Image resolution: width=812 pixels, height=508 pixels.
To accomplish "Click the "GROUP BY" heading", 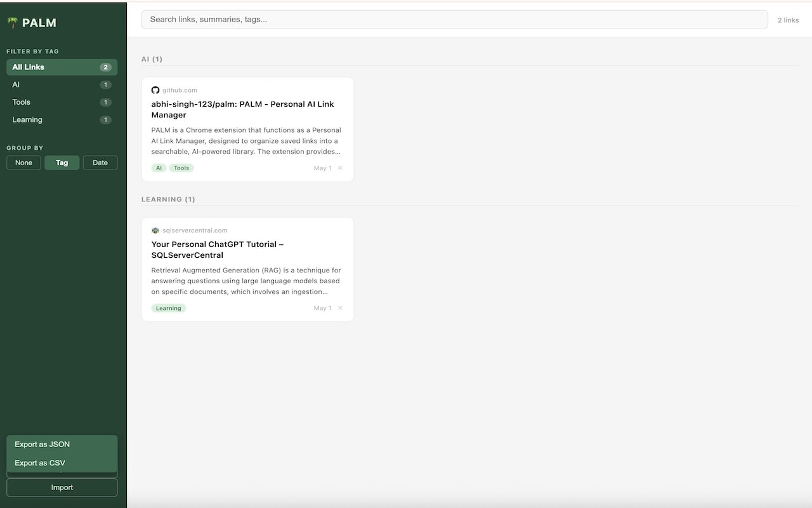I will pyautogui.click(x=25, y=148).
